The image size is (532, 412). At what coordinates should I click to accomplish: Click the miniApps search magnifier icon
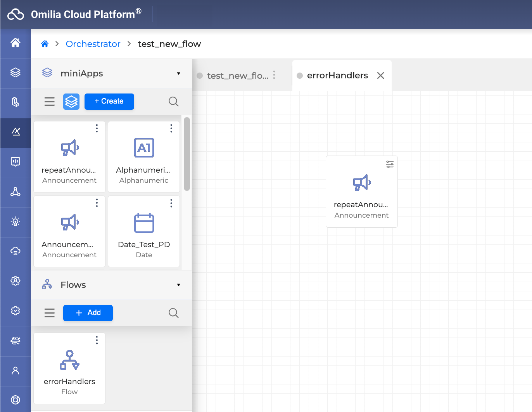pos(173,102)
